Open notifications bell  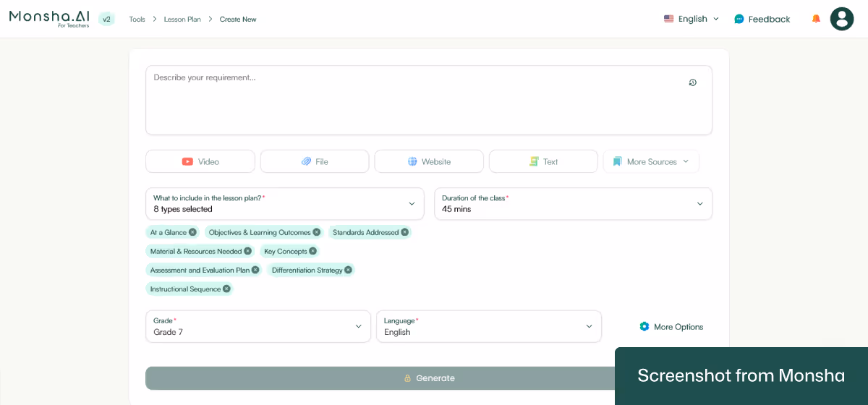816,19
